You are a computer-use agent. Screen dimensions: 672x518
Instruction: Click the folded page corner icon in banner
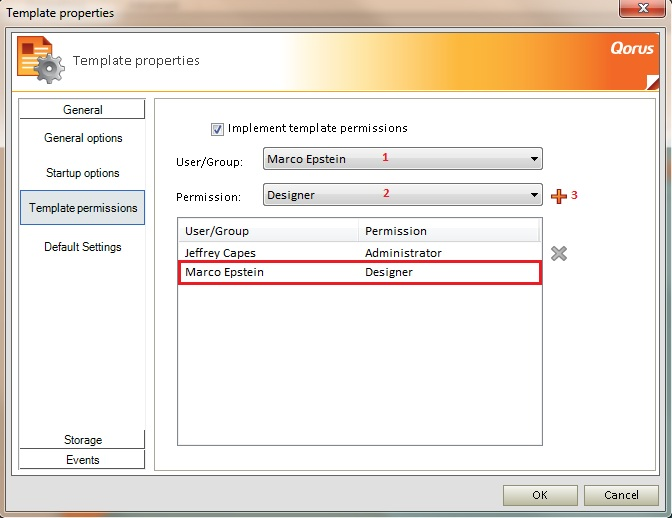[652, 82]
